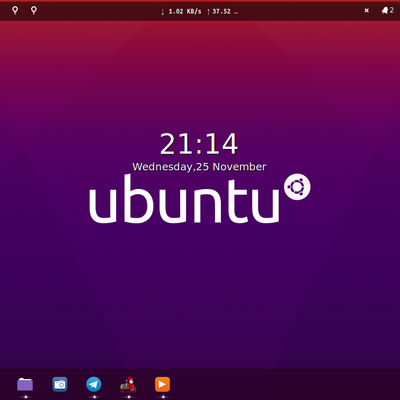Click the first pin icon in top panel

click(15, 10)
